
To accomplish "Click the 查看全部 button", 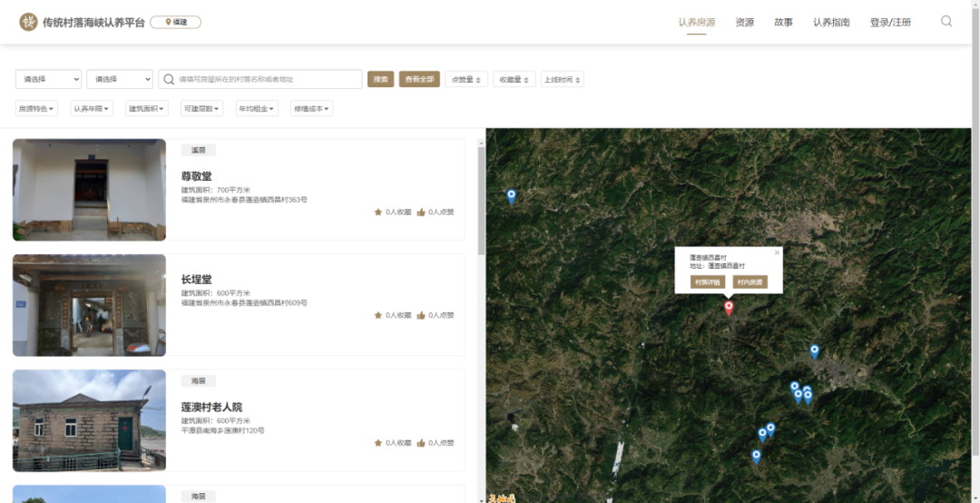I will [419, 80].
